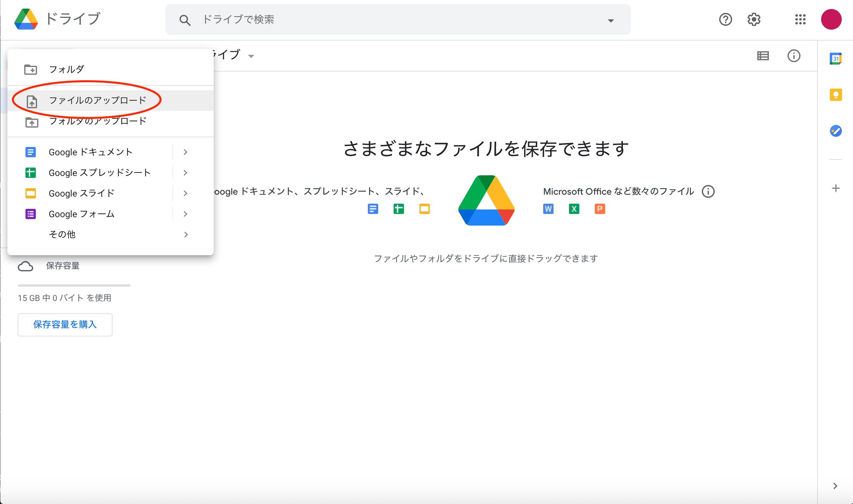Select その他 menu item
This screenshot has width=853, height=504.
tap(110, 235)
